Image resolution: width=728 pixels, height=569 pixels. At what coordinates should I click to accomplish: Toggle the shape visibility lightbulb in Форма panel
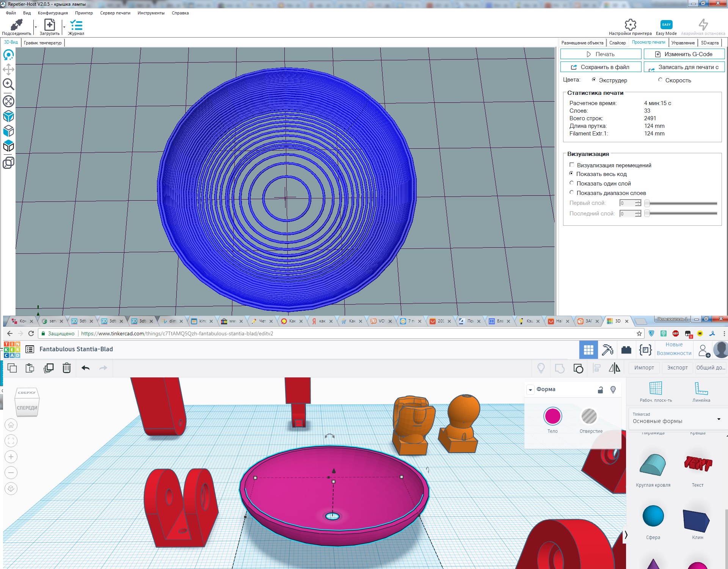[x=613, y=390]
